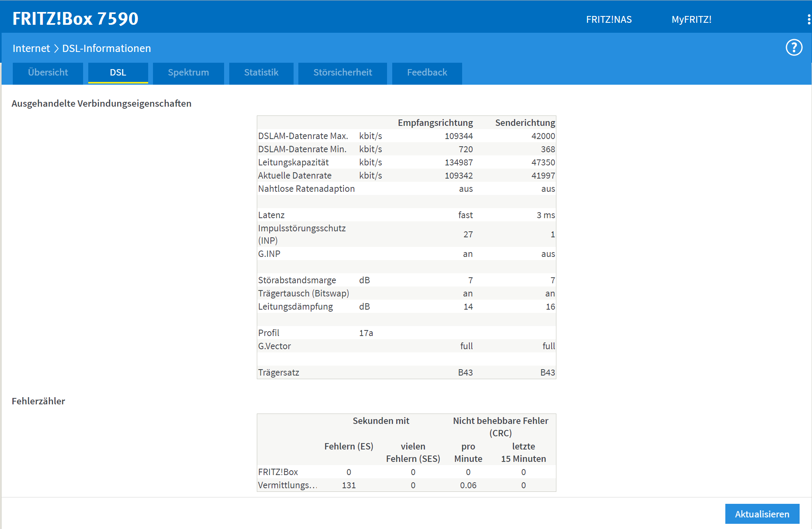812x529 pixels.
Task: Click the help question mark icon
Action: pos(794,48)
